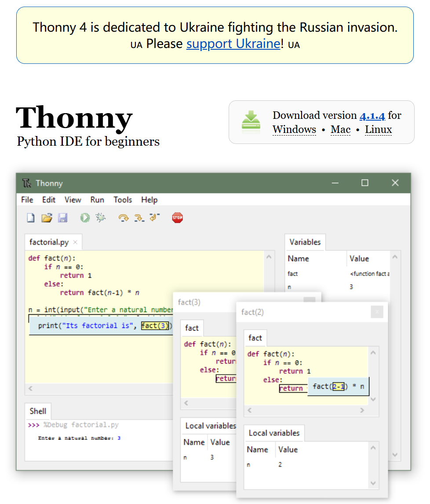Select Local variables tab in fact(2) window
Viewport: 430px width, 504px height.
pos(274,433)
